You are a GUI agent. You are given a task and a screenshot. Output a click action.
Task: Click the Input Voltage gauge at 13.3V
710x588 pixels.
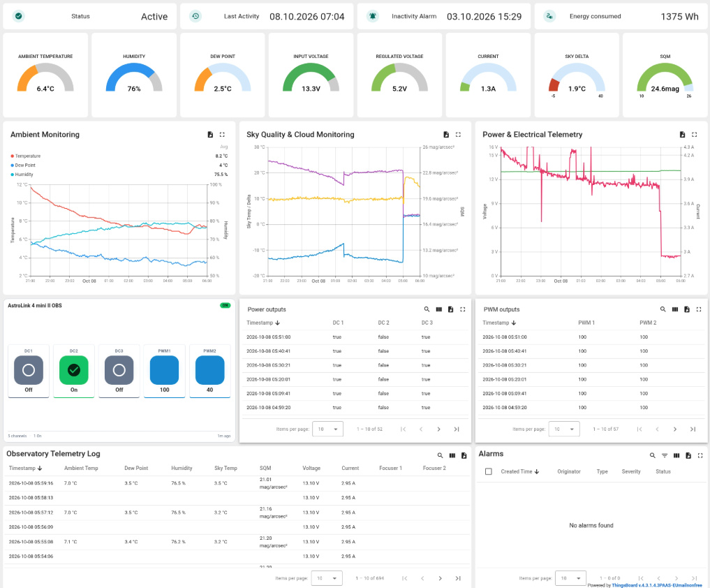[311, 75]
